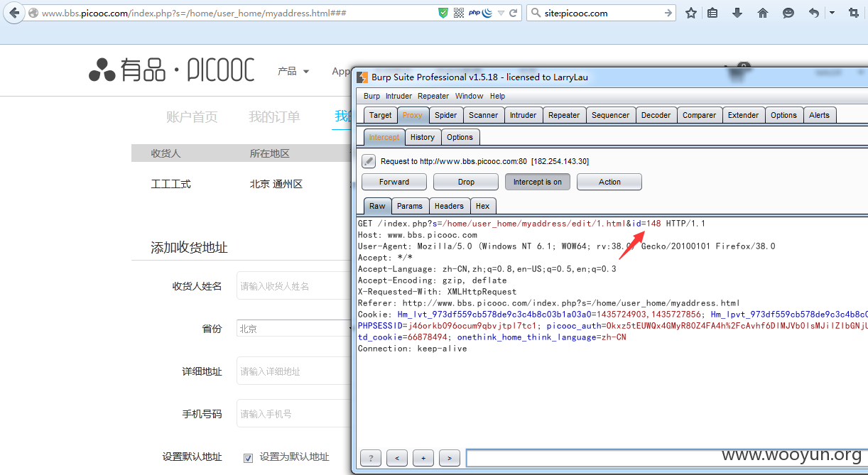Switch to the Alerts tab
The image size is (868, 475).
(x=819, y=115)
